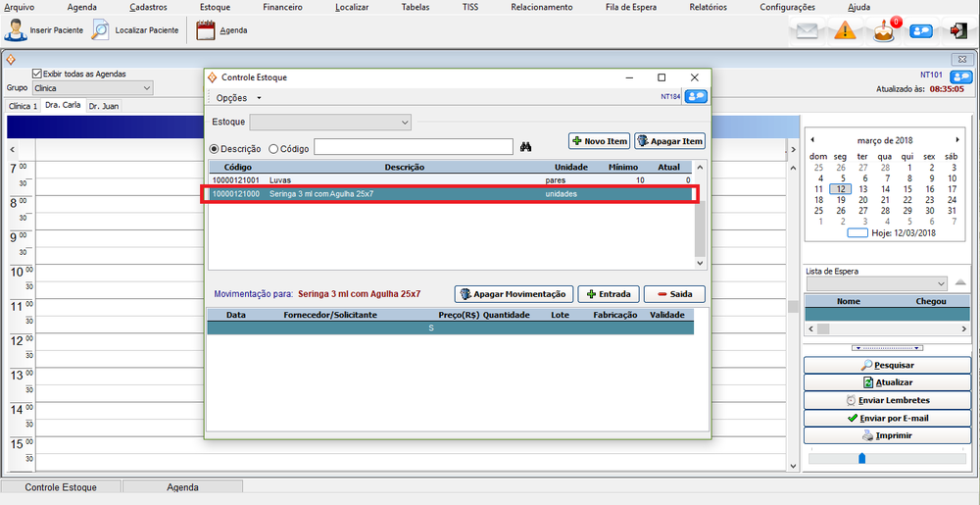Select the Descrição radio button
This screenshot has width=980, height=505.
coord(215,148)
